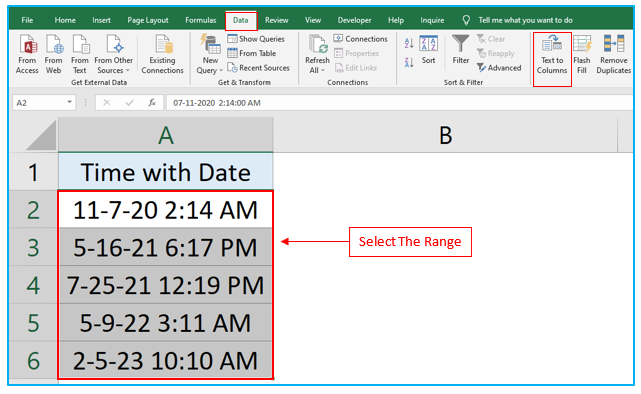
Task: Open the Refresh All dropdown
Action: click(317, 54)
